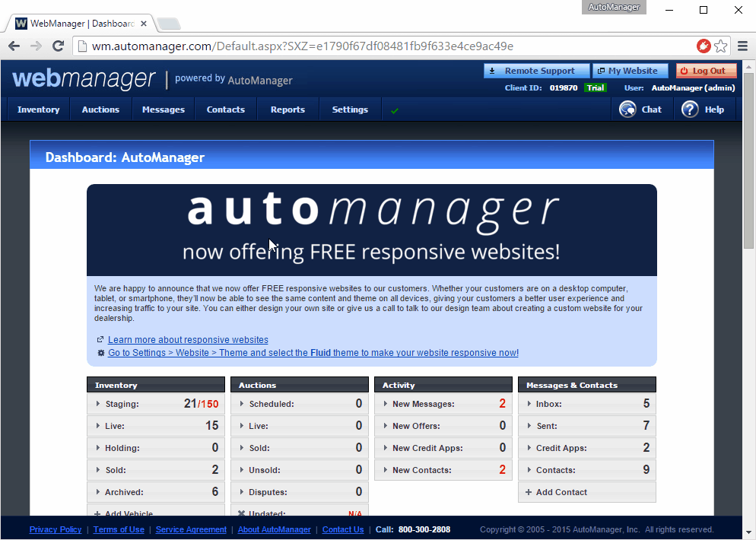
Task: Expand Inventory Archived row
Action: point(156,492)
